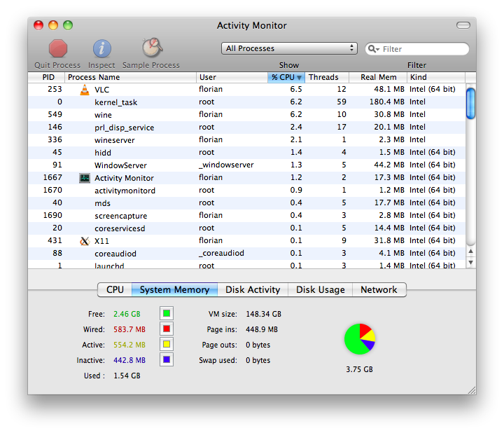Click the green Free memory color swatch
This screenshot has height=433, width=504.
[x=167, y=314]
